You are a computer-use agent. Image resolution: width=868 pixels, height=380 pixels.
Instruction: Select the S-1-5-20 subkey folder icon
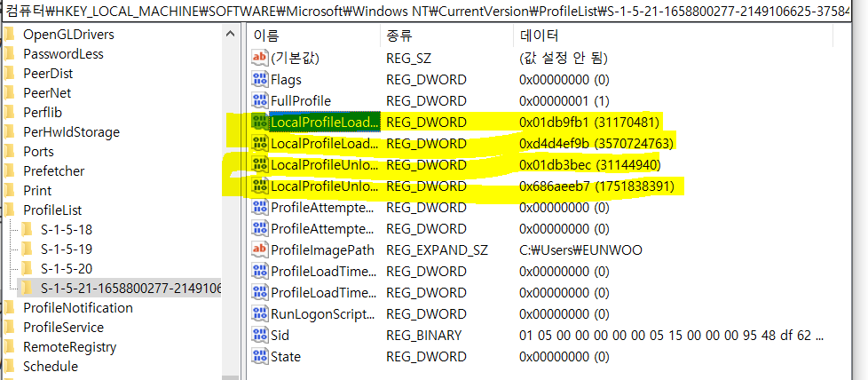click(x=28, y=269)
